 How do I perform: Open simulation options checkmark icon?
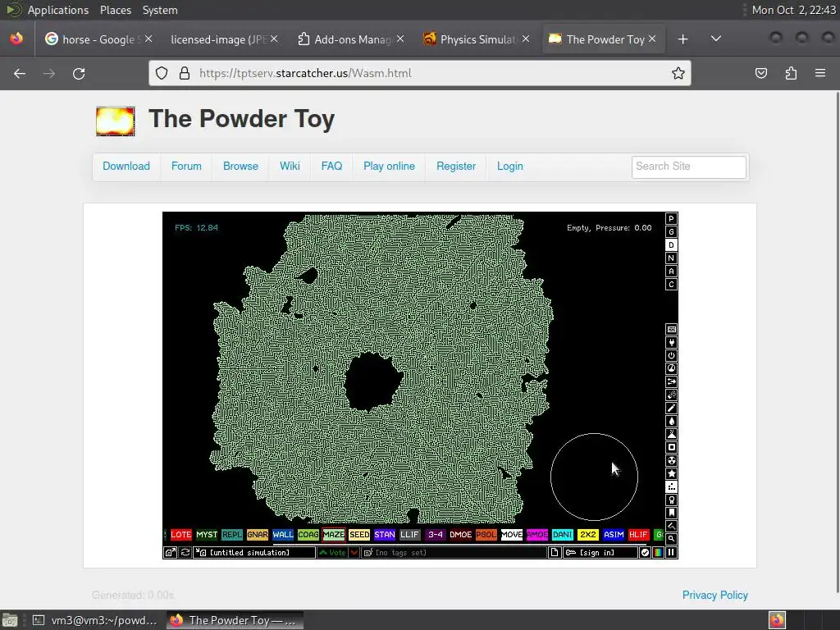point(645,552)
